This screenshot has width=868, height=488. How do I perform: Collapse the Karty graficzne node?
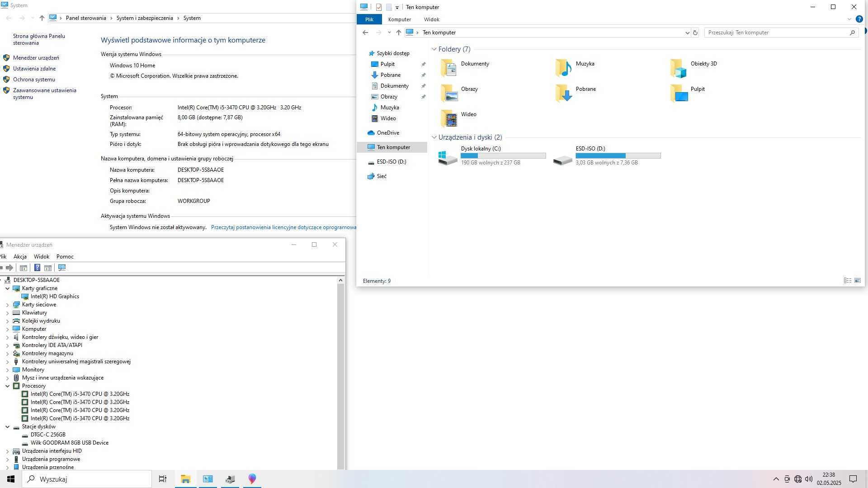7,288
